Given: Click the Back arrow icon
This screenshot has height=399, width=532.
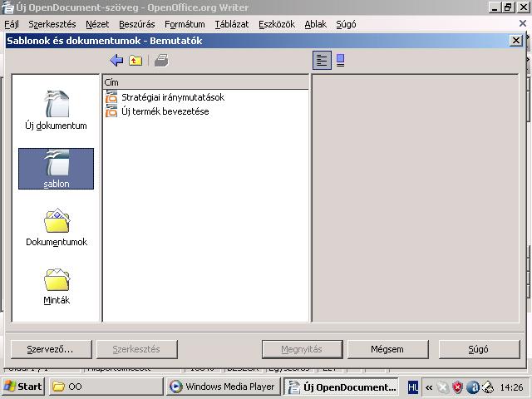Looking at the screenshot, I should [116, 61].
